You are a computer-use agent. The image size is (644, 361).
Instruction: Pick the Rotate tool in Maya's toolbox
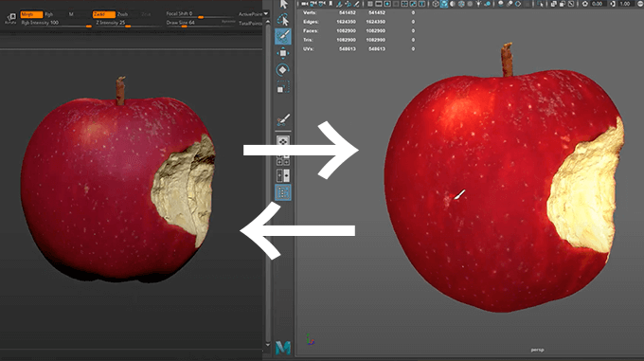[282, 70]
